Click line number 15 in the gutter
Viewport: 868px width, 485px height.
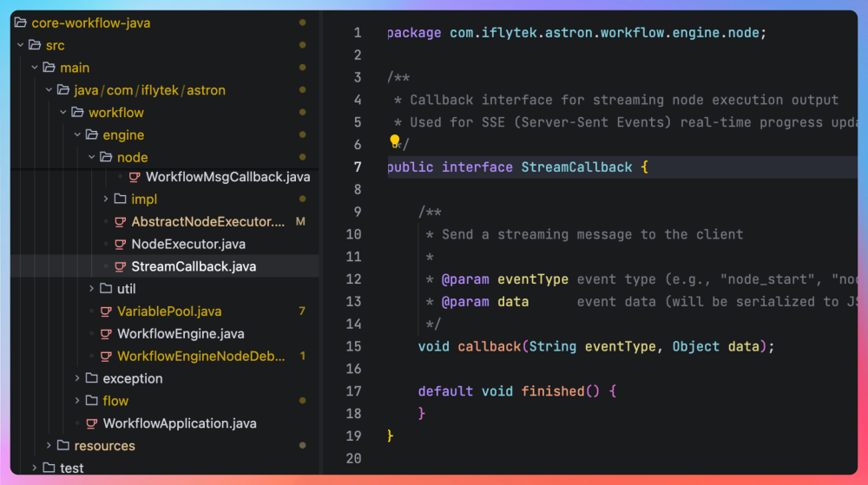[353, 346]
